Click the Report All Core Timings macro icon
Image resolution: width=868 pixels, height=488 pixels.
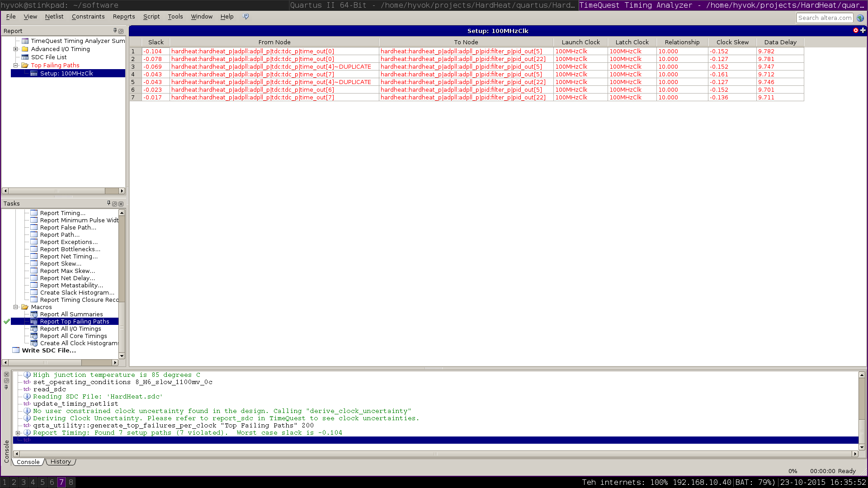[34, 336]
